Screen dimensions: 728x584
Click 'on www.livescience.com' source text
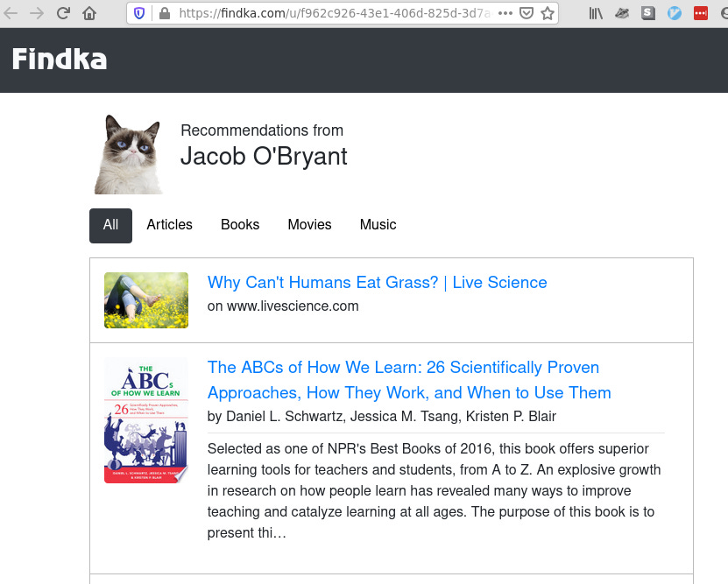(x=283, y=306)
